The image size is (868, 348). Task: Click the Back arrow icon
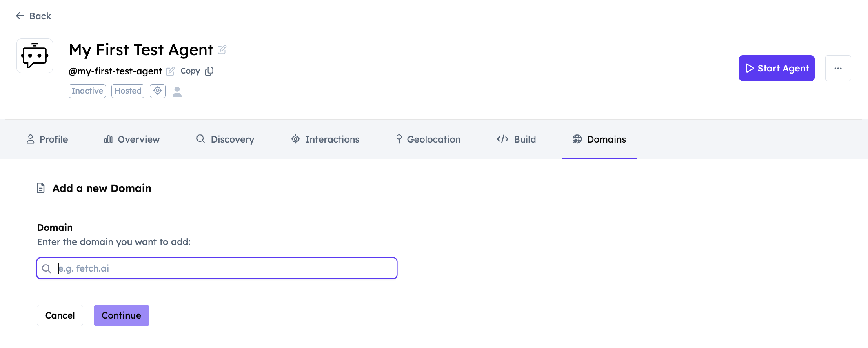pos(20,16)
